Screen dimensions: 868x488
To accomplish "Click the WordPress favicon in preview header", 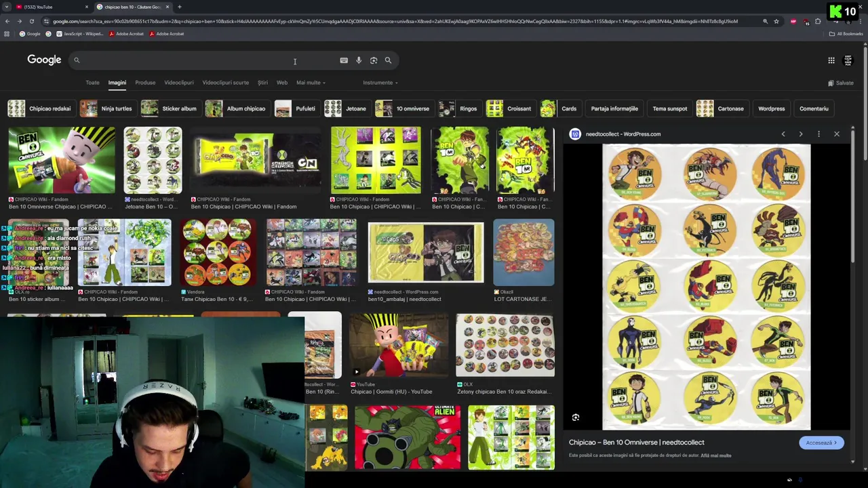I will pyautogui.click(x=575, y=134).
